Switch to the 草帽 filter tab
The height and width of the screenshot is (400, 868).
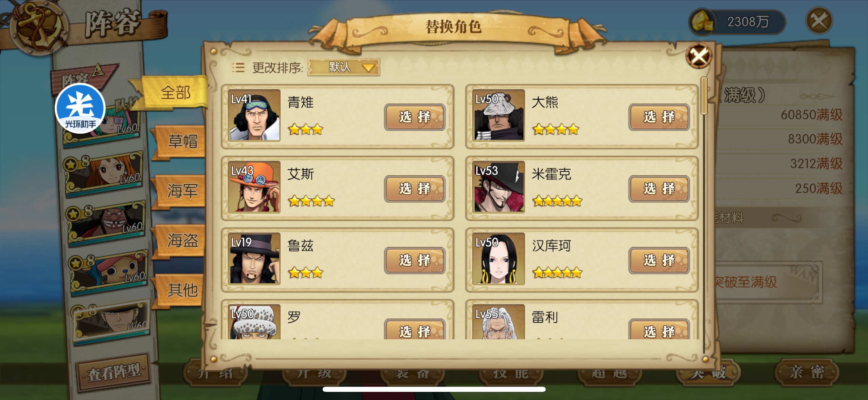tap(180, 141)
